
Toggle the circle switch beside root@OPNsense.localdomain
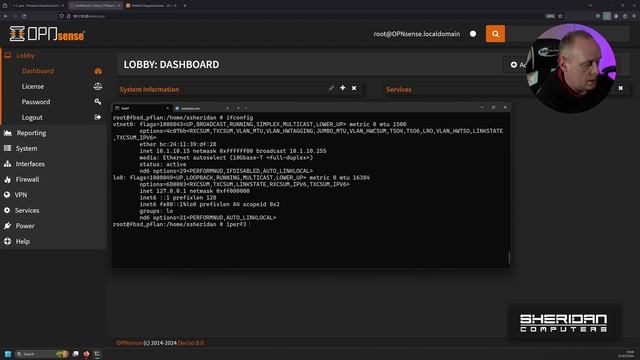pyautogui.click(x=473, y=34)
